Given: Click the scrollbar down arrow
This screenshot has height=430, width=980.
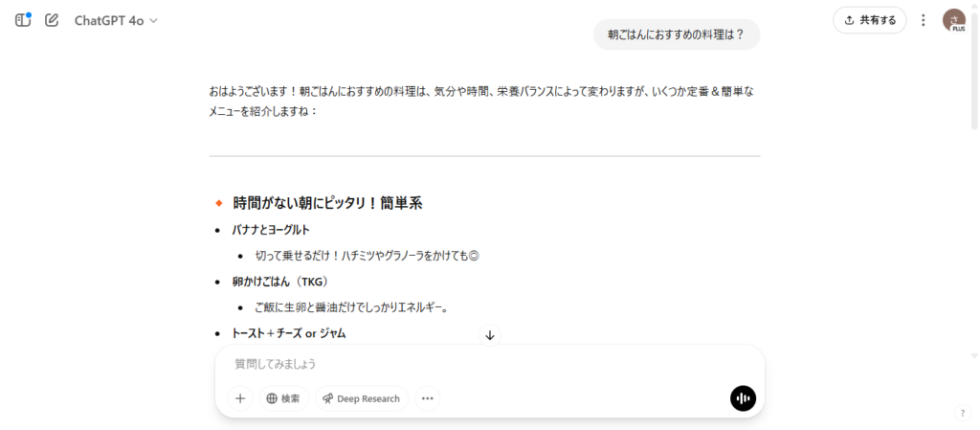Looking at the screenshot, I should pyautogui.click(x=973, y=356).
